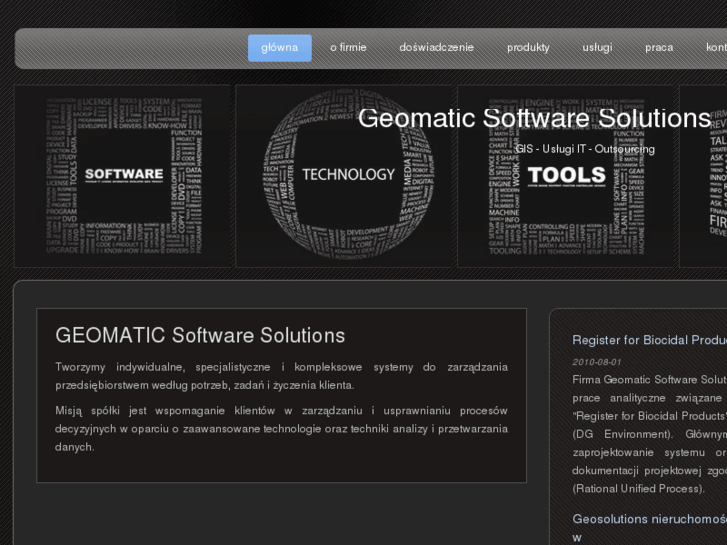Click the TOOLS word-cloud banner image

pyautogui.click(x=566, y=176)
